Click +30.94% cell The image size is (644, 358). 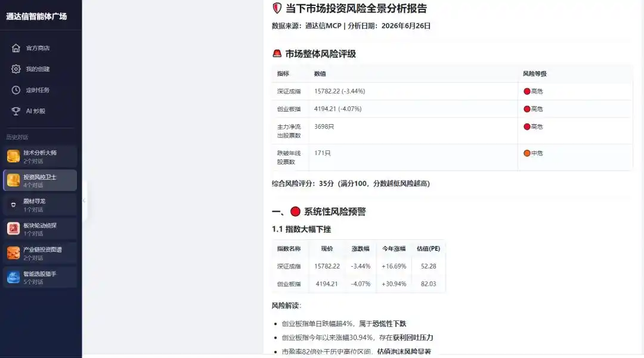point(394,284)
